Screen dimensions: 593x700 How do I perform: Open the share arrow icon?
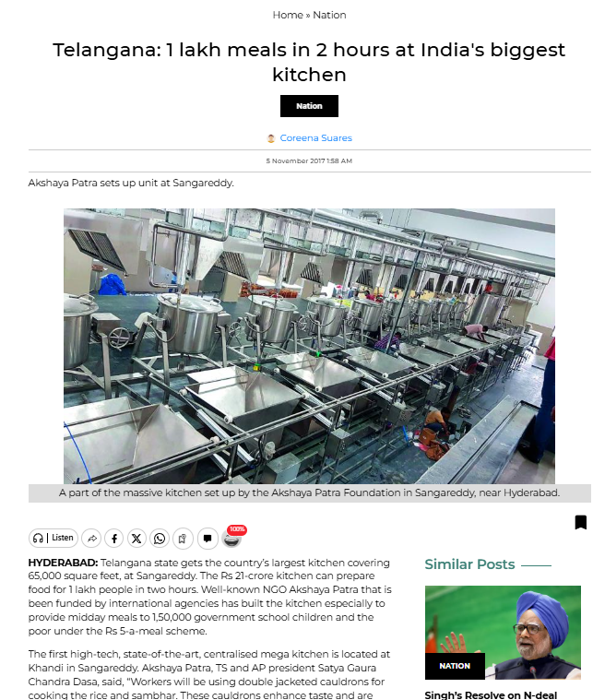click(x=91, y=539)
